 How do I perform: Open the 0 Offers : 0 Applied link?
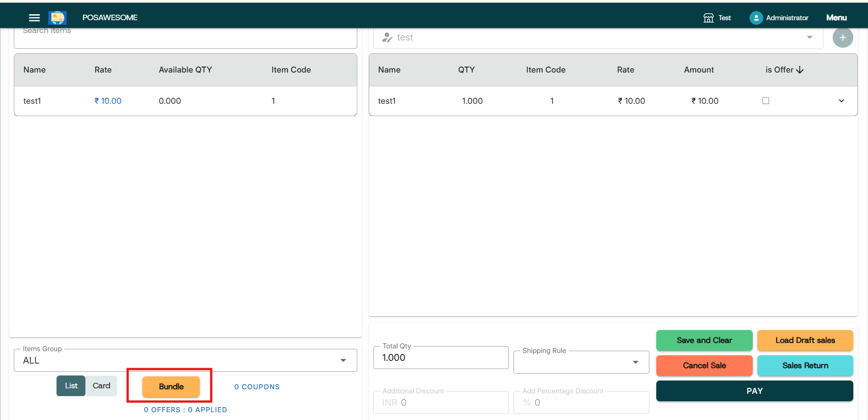(x=185, y=410)
